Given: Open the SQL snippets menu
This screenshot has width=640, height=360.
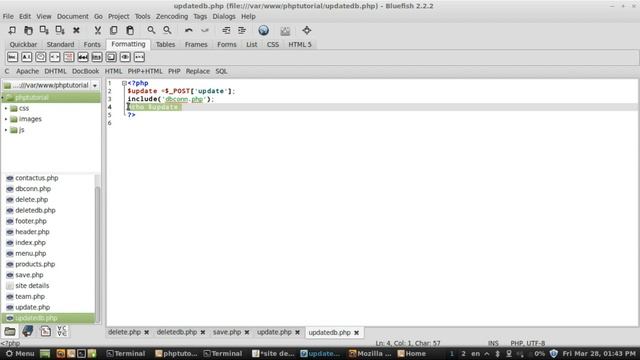Looking at the screenshot, I should [x=221, y=71].
